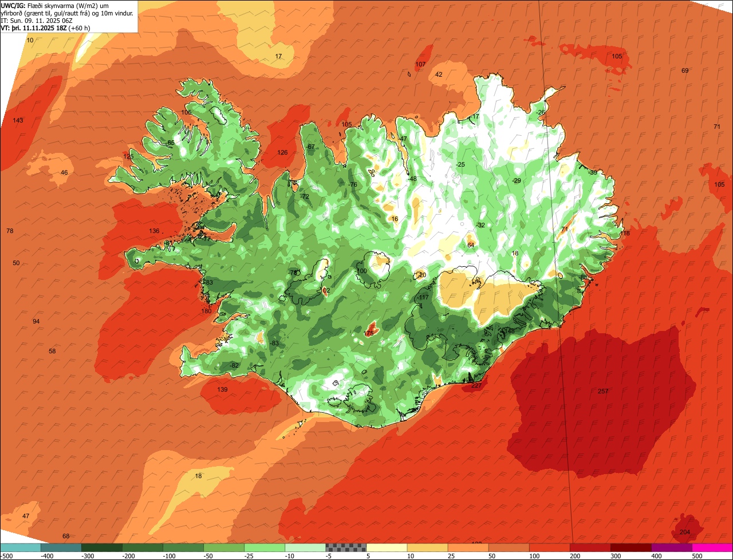Click the map value '175' in the southern interior
Screen dimensions: 733x560
point(369,333)
